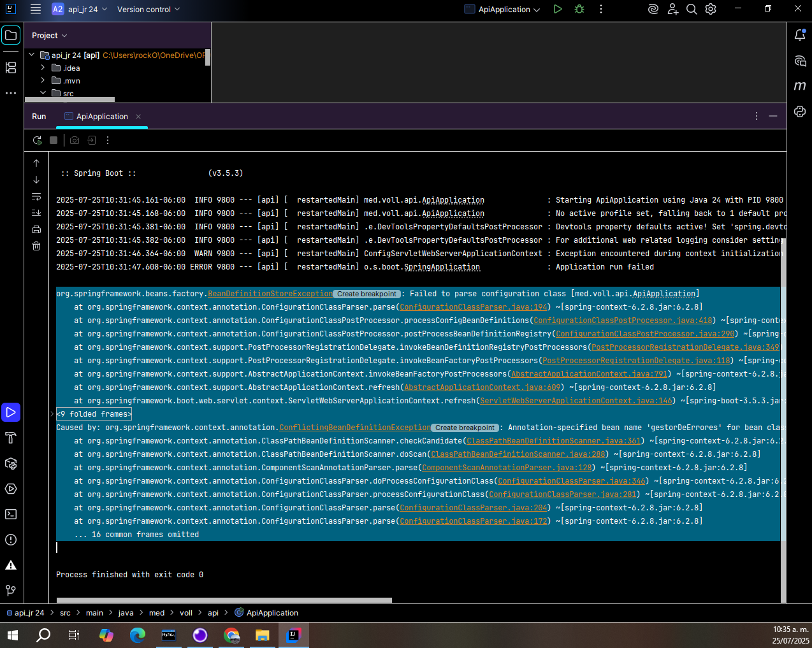Viewport: 812px width, 648px height.
Task: Open the Project tool window icon
Action: [11, 35]
